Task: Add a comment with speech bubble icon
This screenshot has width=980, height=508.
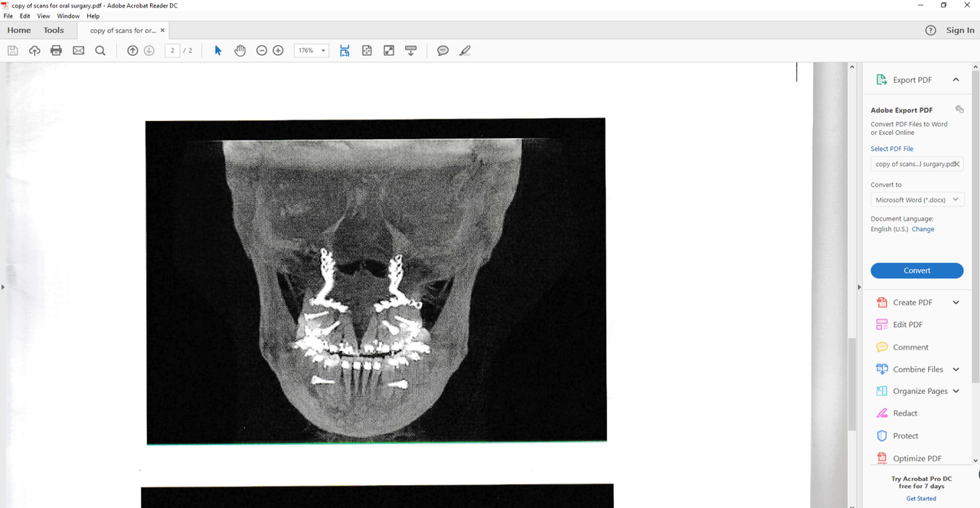Action: [443, 51]
